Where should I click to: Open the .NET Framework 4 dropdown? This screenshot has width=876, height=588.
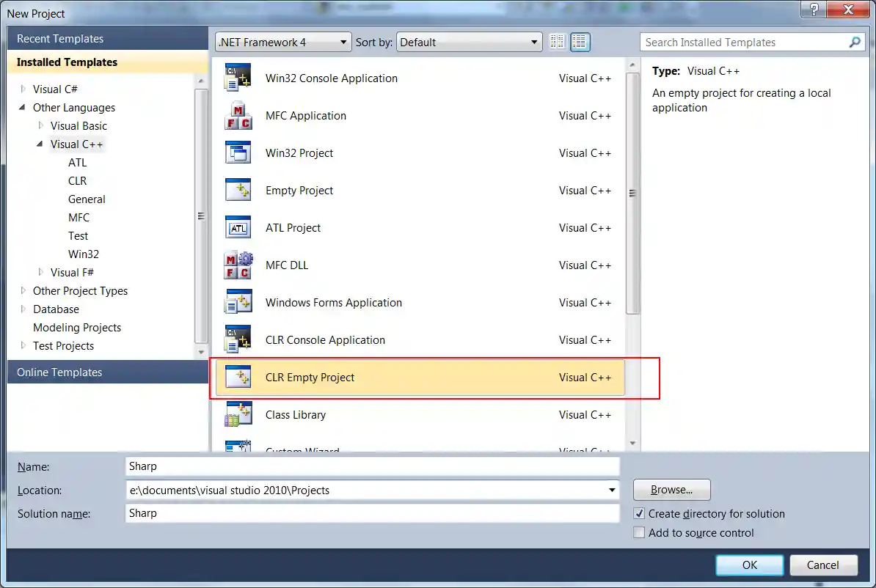(x=283, y=42)
